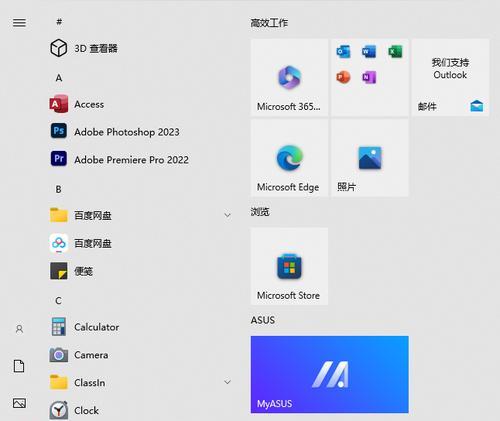
Task: Open the Microsoft Store tile
Action: pyautogui.click(x=289, y=266)
